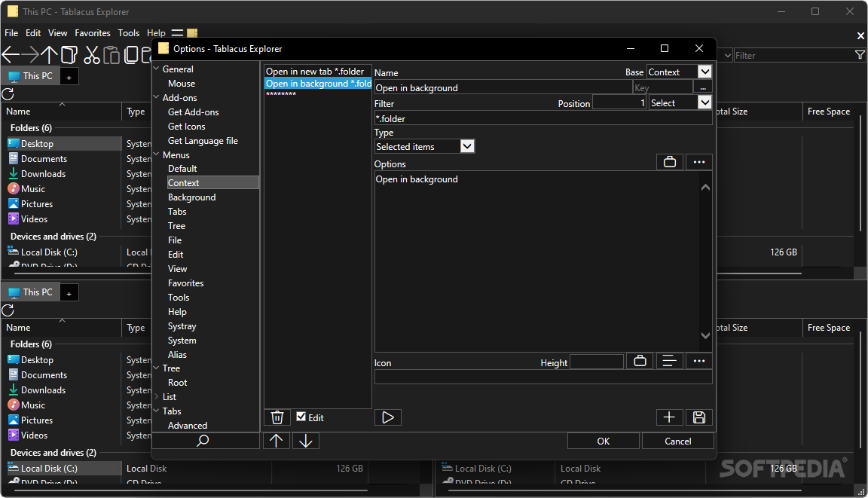
Task: Click the briefcase button in Icon row
Action: [x=640, y=362]
